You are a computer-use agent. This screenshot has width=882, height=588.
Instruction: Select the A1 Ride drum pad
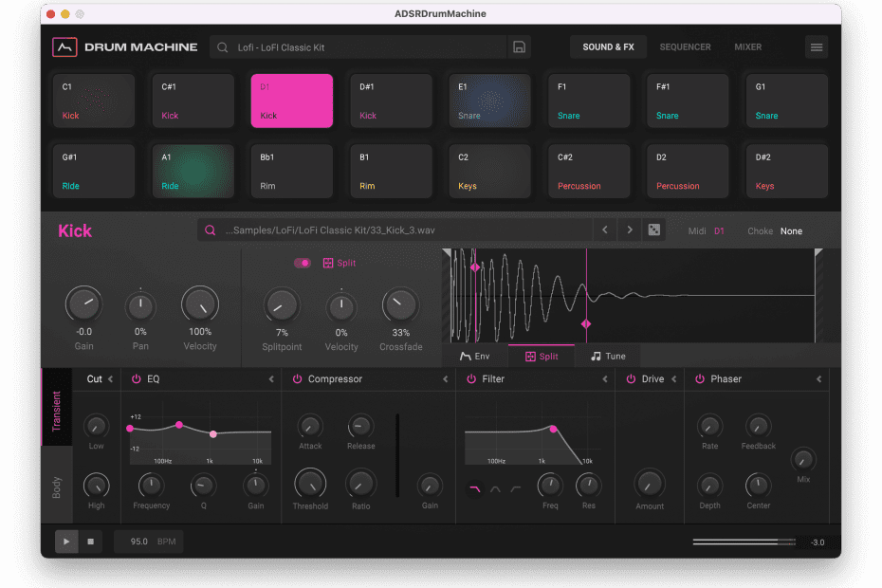click(193, 171)
